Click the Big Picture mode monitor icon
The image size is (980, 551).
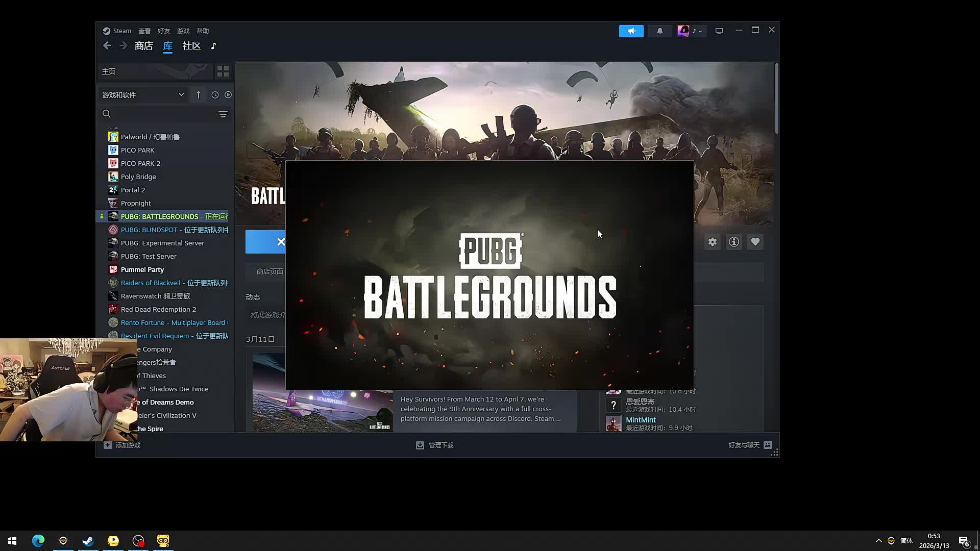719,31
